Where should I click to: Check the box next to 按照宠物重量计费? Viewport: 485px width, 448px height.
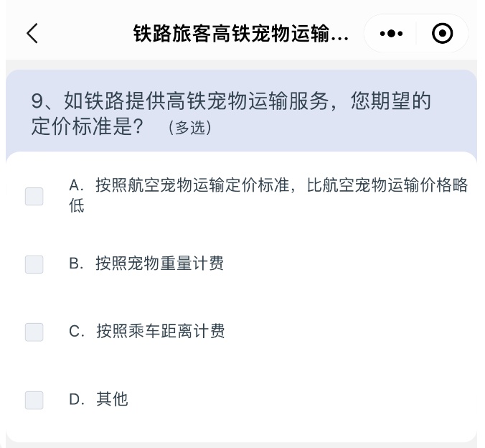click(34, 264)
